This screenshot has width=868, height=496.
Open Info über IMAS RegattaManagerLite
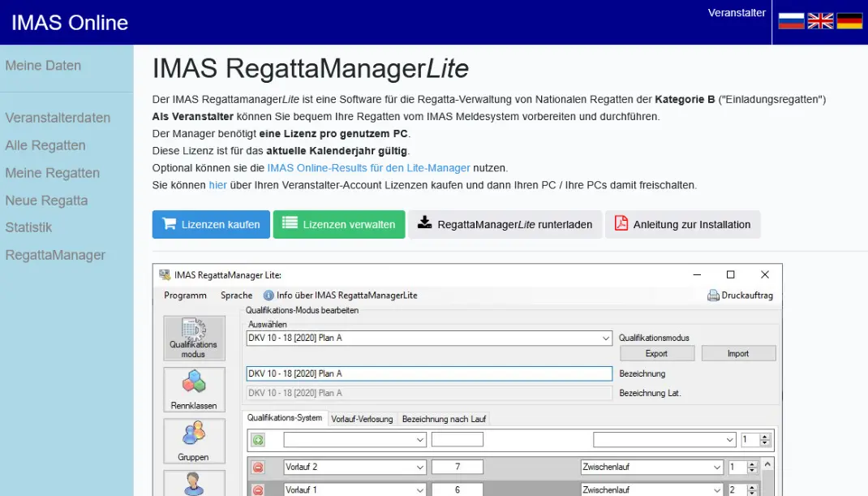[341, 295]
